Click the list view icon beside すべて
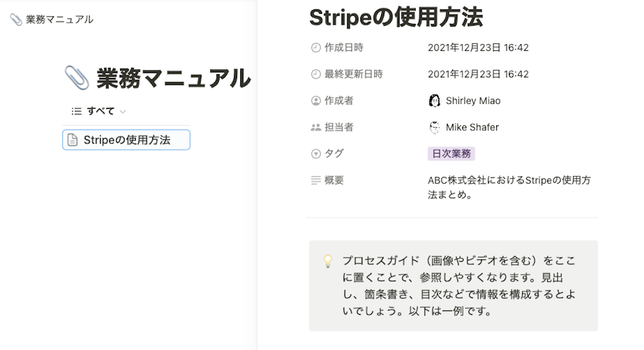The width and height of the screenshot is (644, 350). [76, 111]
